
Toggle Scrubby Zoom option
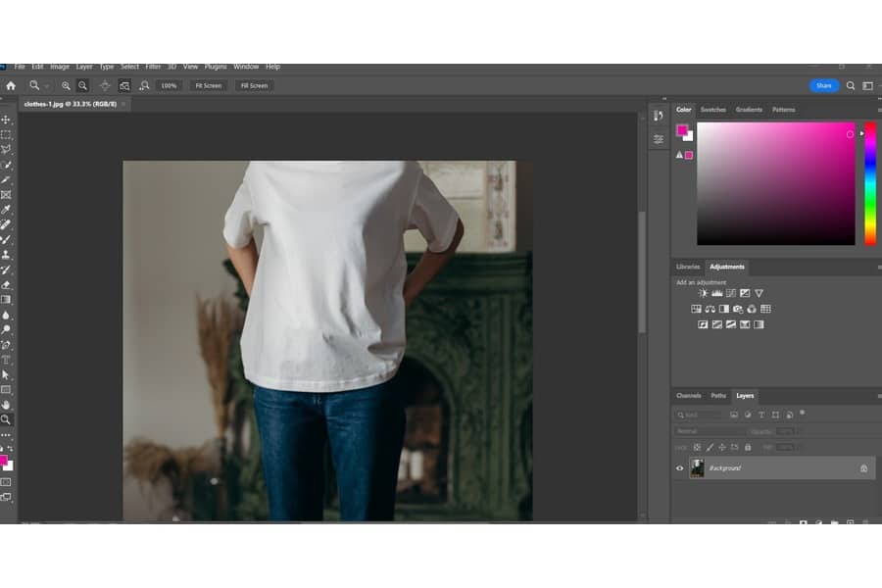[145, 85]
